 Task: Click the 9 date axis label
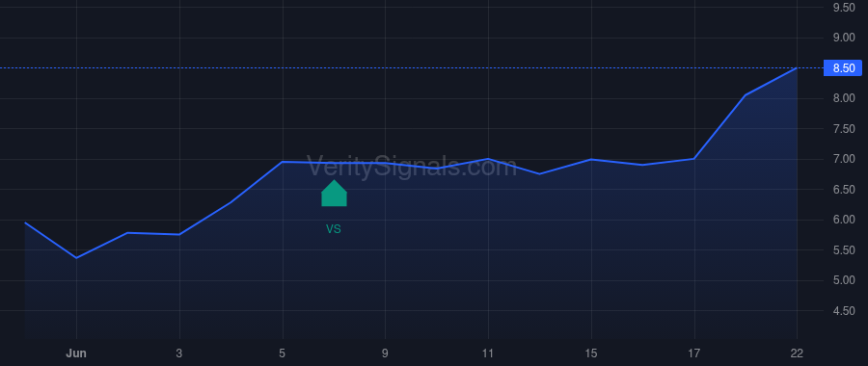coord(385,353)
